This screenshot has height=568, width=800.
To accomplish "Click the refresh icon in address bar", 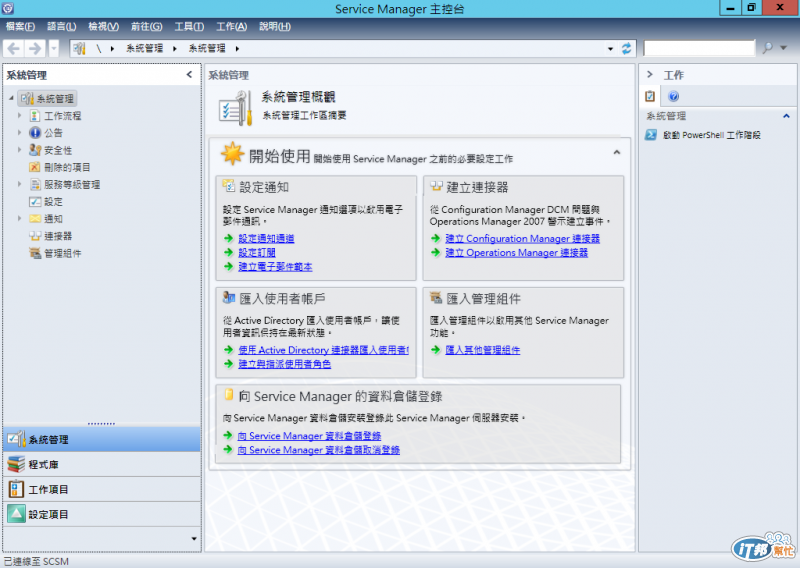I will tap(627, 48).
